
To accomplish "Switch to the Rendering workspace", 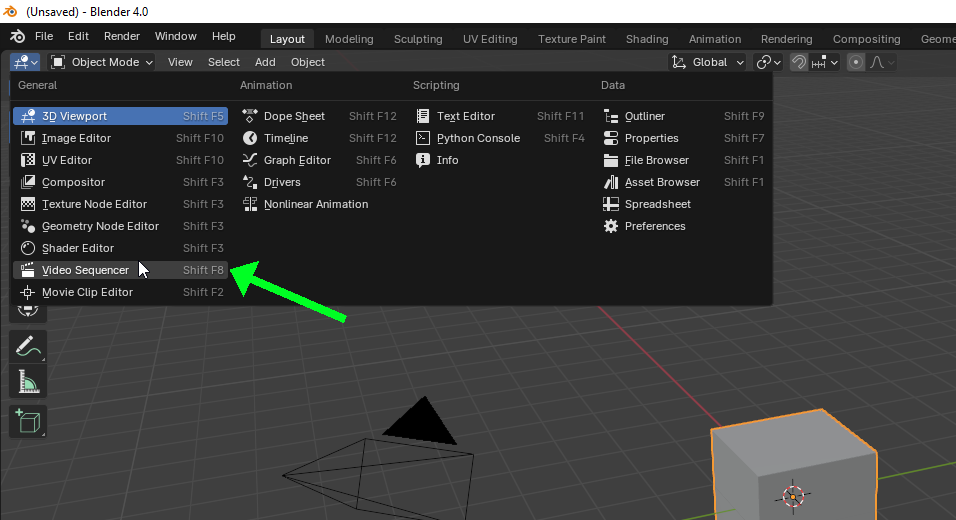I will [x=787, y=39].
